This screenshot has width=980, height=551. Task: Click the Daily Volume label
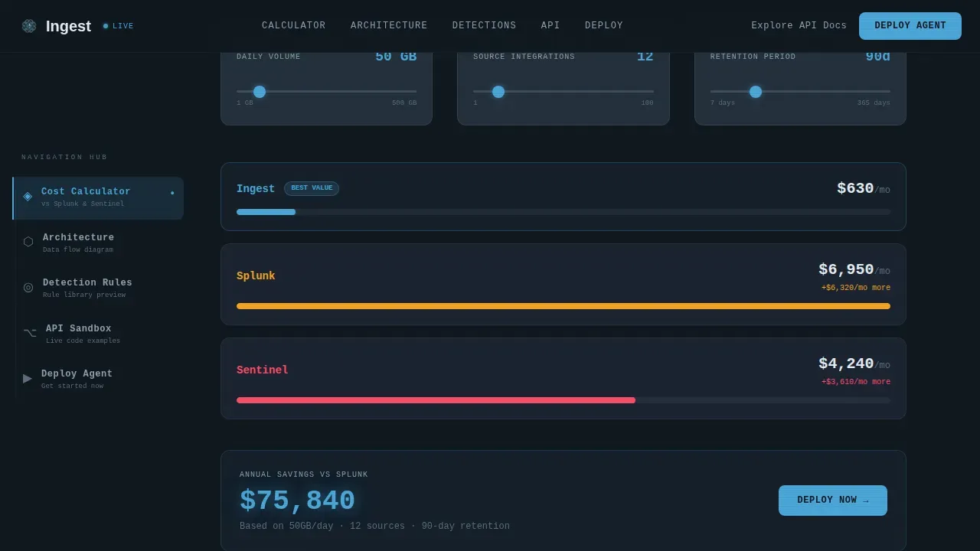[x=269, y=57]
